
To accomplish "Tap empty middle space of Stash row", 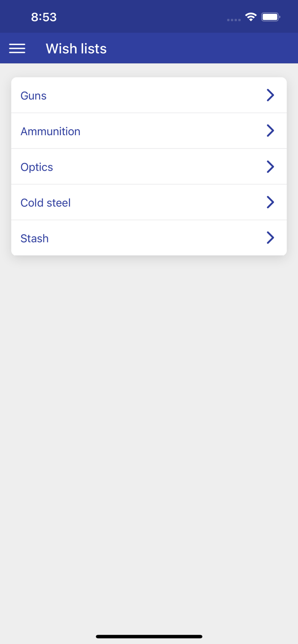I will [x=151, y=238].
